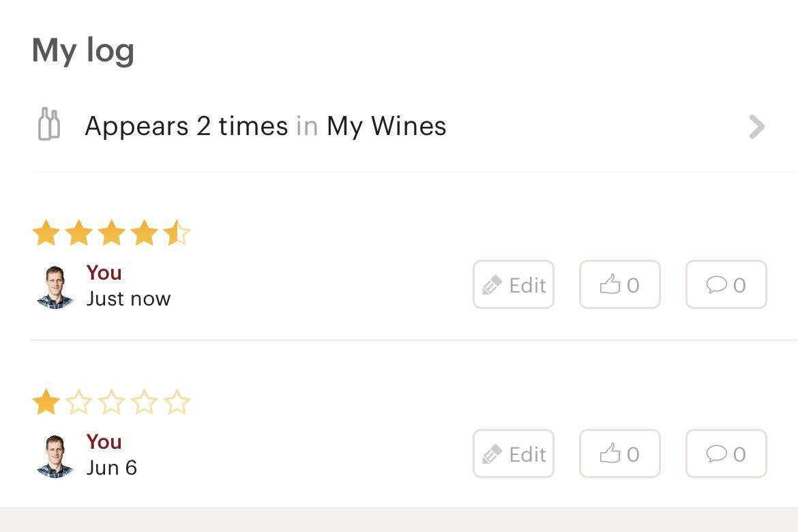798x532 pixels.
Task: Click fifth empty star in Jun 6 rating
Action: pos(177,402)
